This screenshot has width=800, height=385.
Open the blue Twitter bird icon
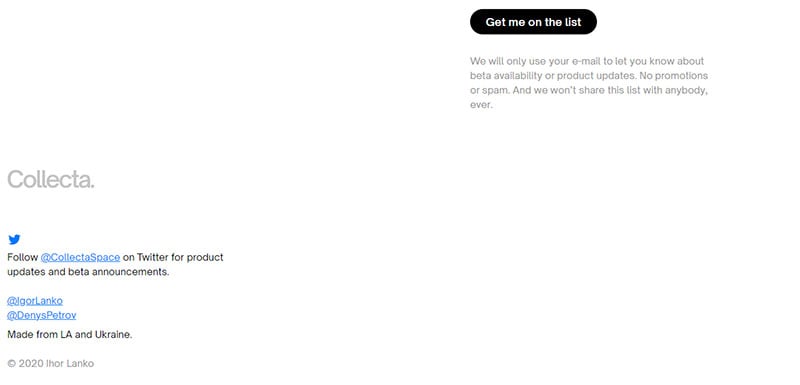tap(14, 239)
